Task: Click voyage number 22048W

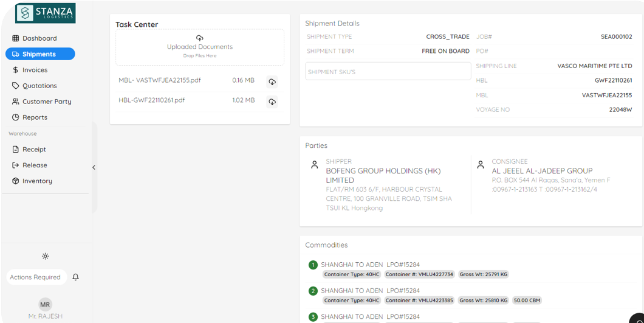Action: point(620,110)
